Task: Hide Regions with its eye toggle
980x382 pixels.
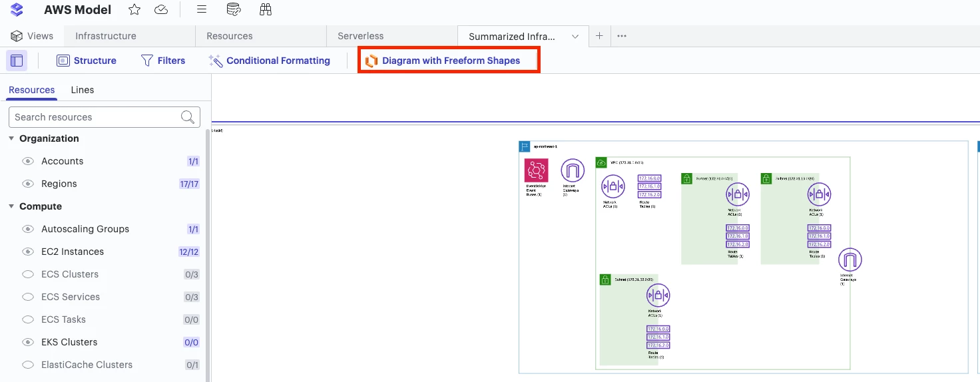Action: point(28,184)
